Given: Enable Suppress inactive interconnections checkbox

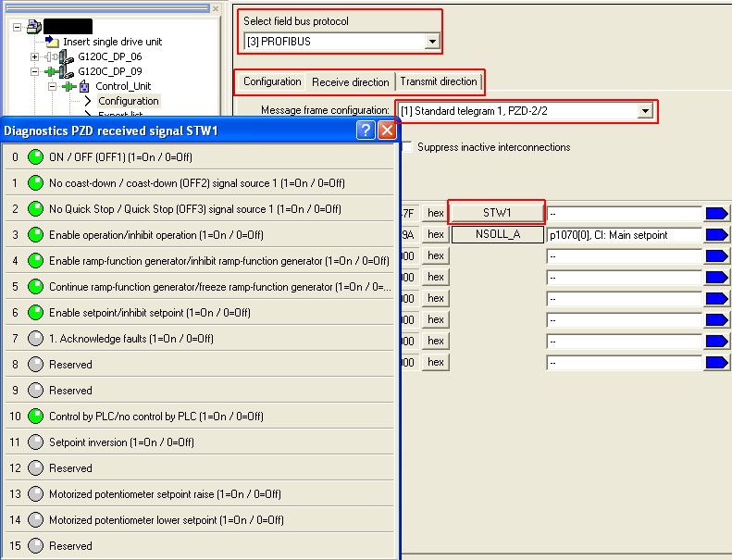Looking at the screenshot, I should 407,147.
